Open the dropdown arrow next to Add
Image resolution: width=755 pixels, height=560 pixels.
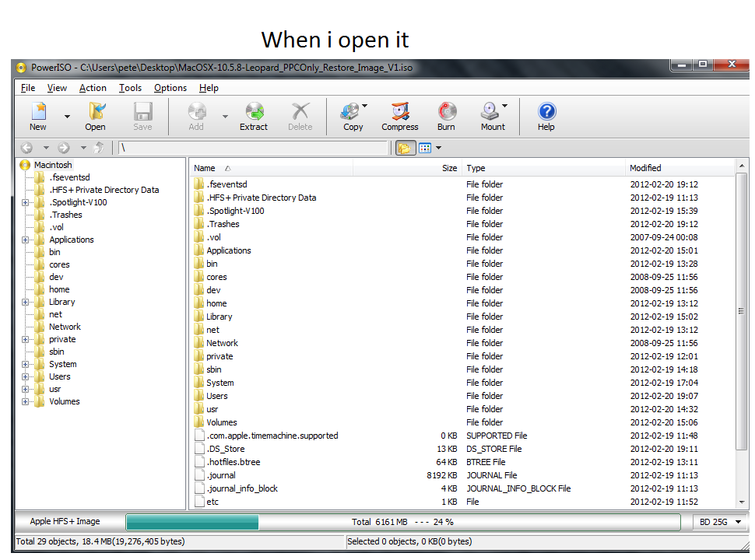(x=225, y=117)
